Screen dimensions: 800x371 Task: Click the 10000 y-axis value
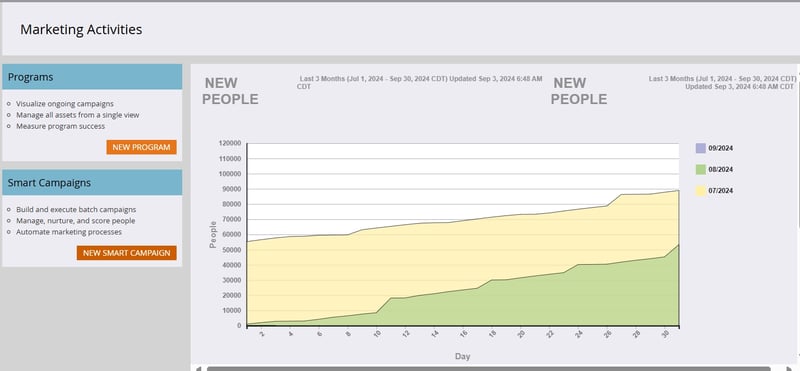[x=231, y=310]
